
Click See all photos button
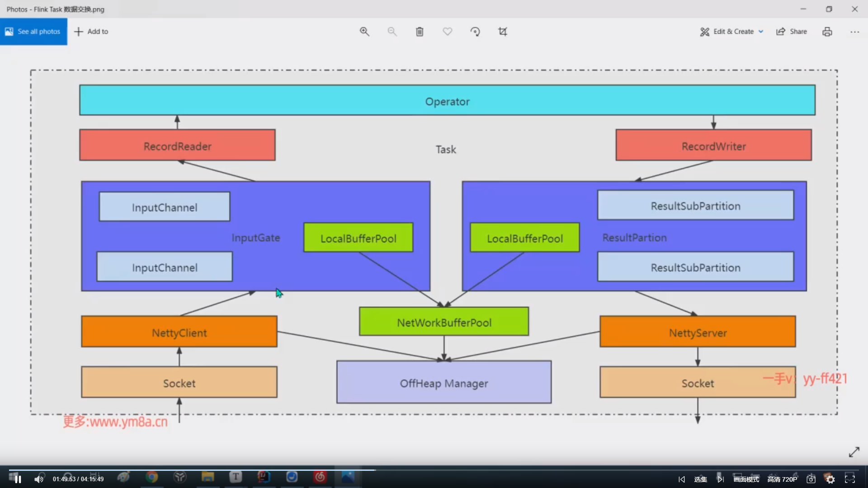click(x=33, y=32)
